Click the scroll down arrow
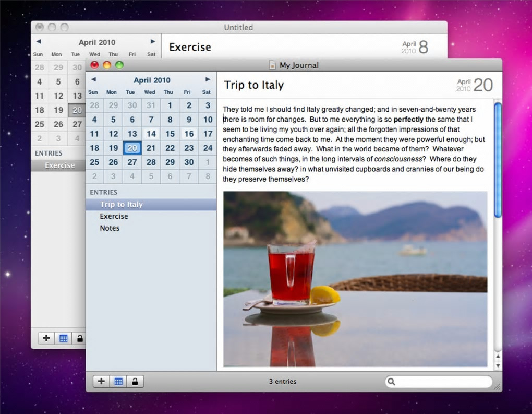Image resolution: width=532 pixels, height=414 pixels. tap(498, 366)
